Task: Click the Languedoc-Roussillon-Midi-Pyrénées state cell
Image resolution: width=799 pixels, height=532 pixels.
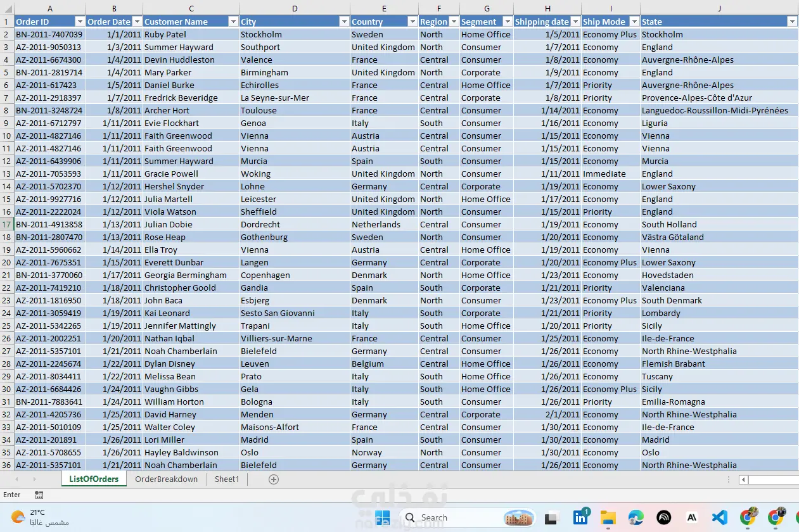Action: coord(720,110)
